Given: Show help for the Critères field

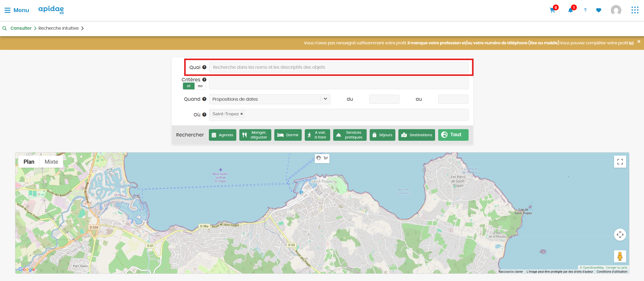Looking at the screenshot, I should click(x=204, y=80).
